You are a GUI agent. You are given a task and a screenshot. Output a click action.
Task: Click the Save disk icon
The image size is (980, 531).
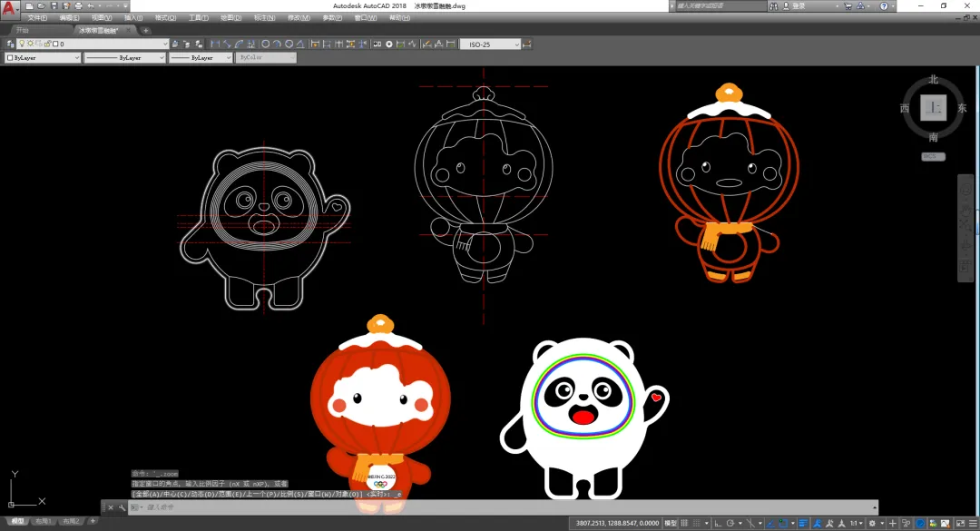pyautogui.click(x=54, y=5)
